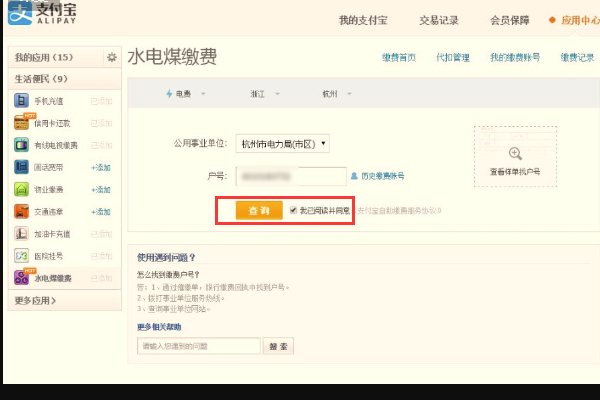Click the magnifier icon in sample bill box

click(515, 153)
